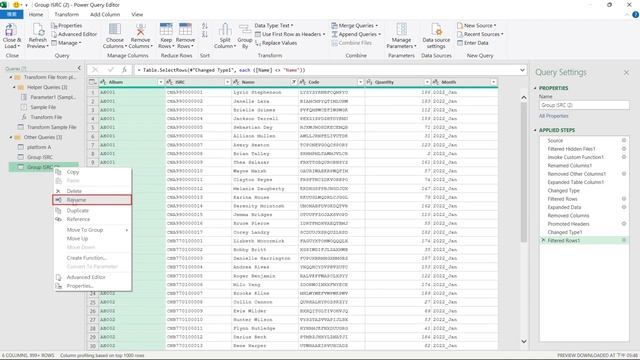640x360 pixels.
Task: Open the Use First Row as Headers dropdown
Action: 290,34
